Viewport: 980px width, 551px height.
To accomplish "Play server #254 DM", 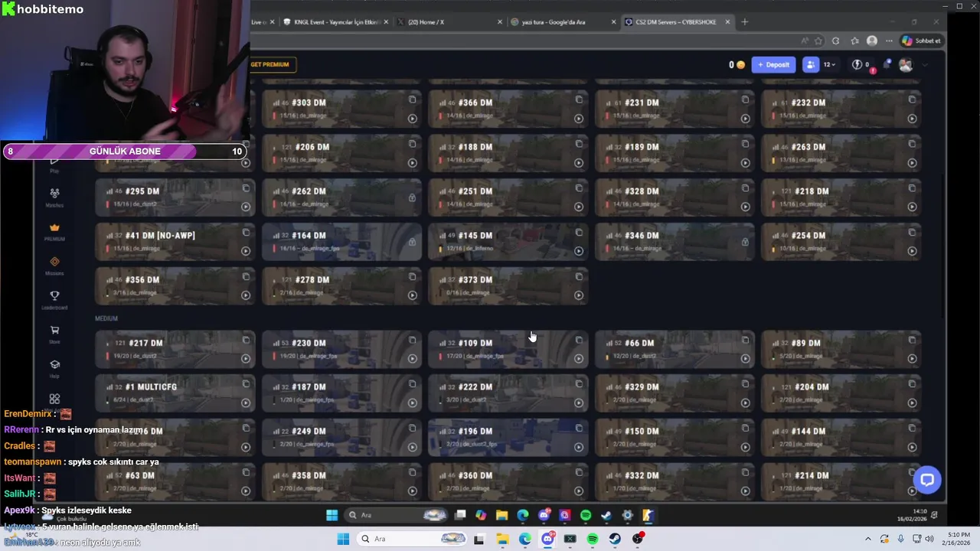I will pos(912,251).
